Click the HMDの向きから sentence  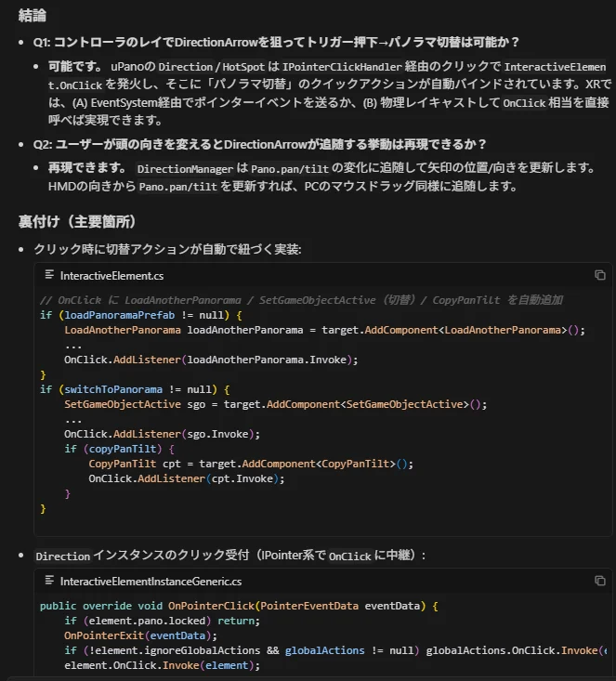(282, 187)
